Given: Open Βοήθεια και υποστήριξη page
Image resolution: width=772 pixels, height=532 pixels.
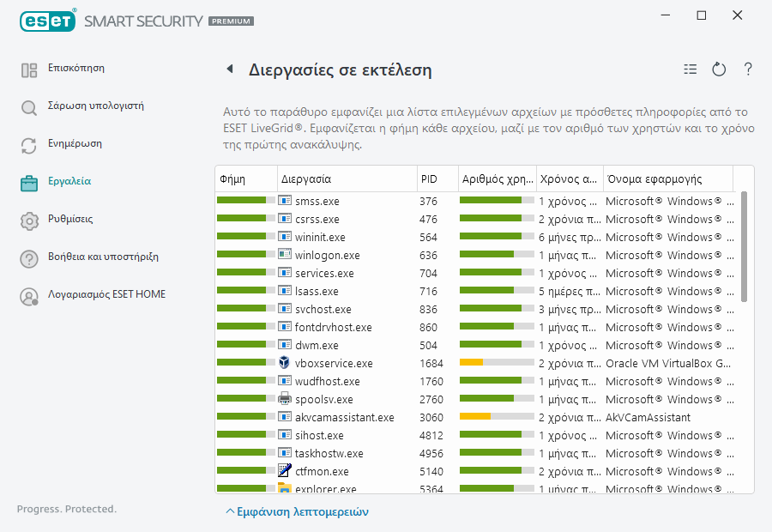Looking at the screenshot, I should [x=103, y=257].
